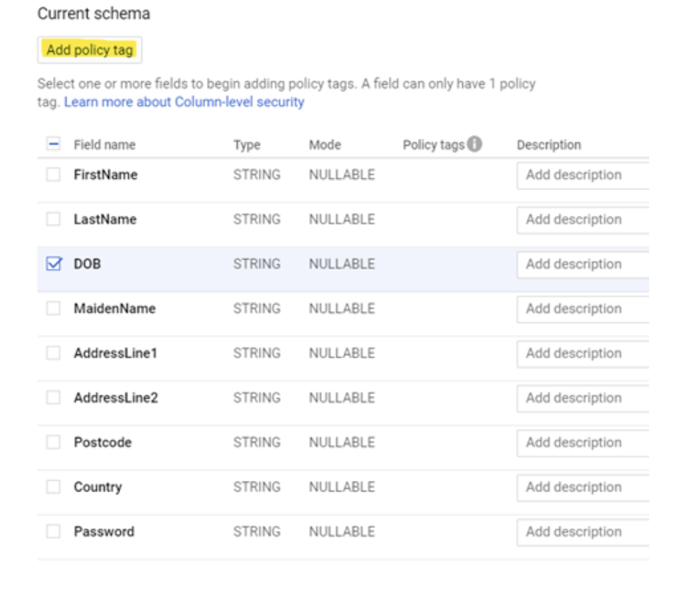This screenshot has width=700, height=594.
Task: Uncheck the DOB field checkbox
Action: pos(54,264)
